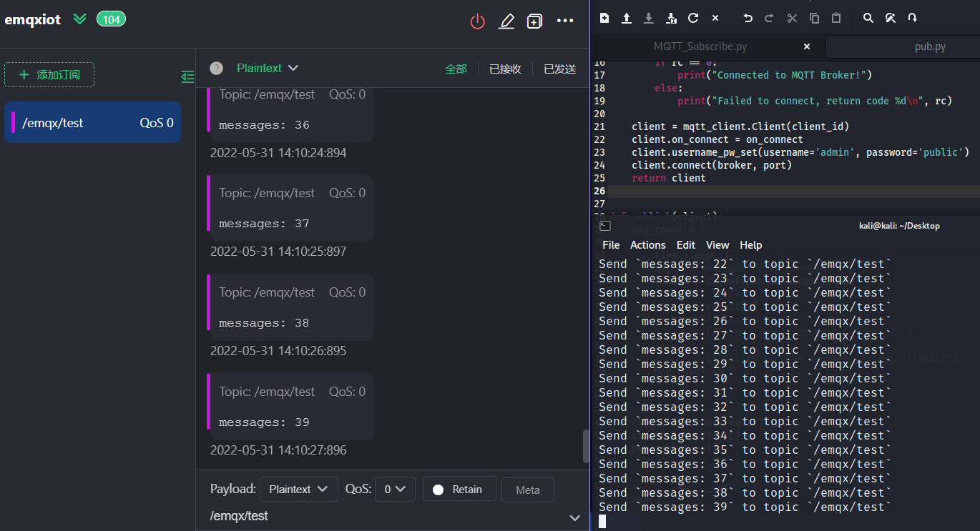The width and height of the screenshot is (980, 531).
Task: Click the reload icon in editor toolbar
Action: tap(692, 19)
